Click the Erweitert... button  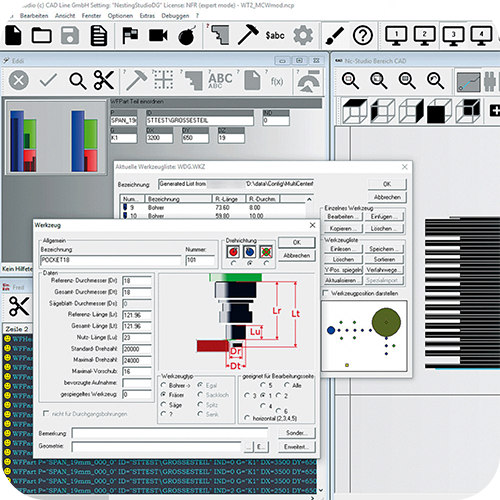[x=296, y=447]
